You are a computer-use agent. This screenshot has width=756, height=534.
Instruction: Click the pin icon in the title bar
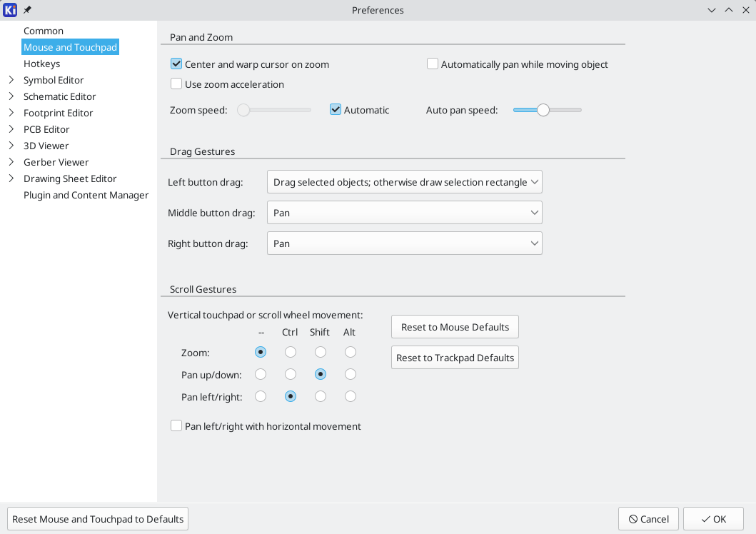click(x=26, y=10)
